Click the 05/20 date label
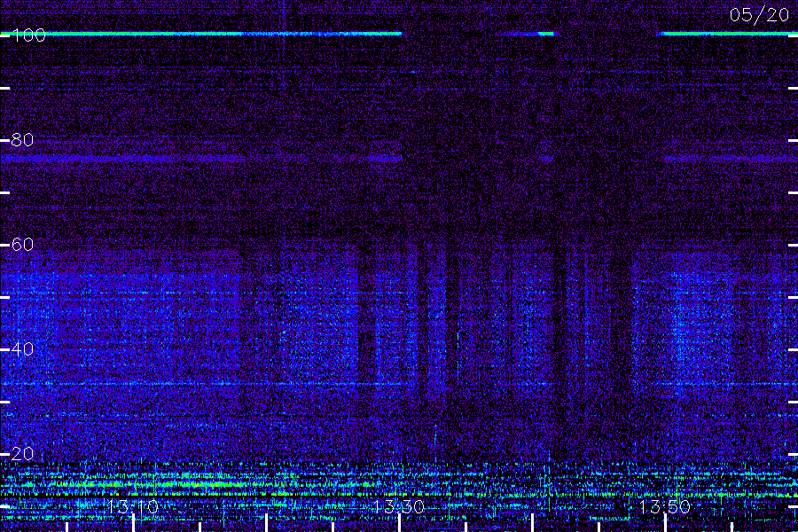The image size is (798, 532). tap(759, 15)
